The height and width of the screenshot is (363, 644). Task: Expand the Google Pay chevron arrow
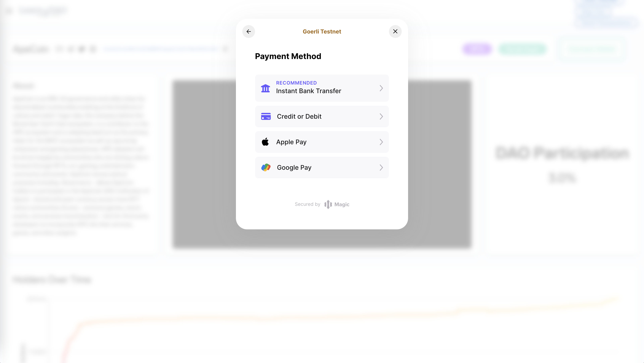pos(380,167)
